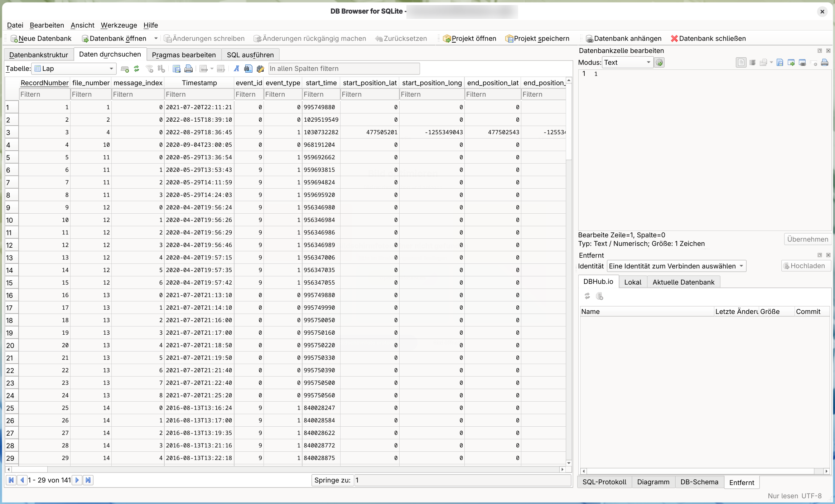Open the Bearbeiten menu

pyautogui.click(x=47, y=25)
